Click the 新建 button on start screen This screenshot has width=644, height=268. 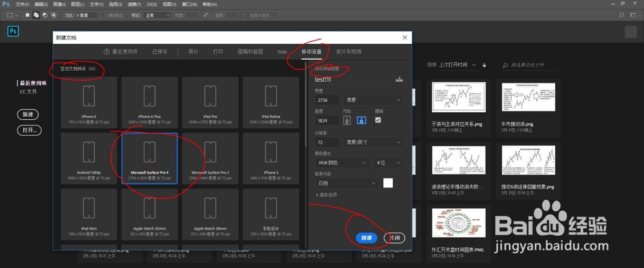pos(28,114)
